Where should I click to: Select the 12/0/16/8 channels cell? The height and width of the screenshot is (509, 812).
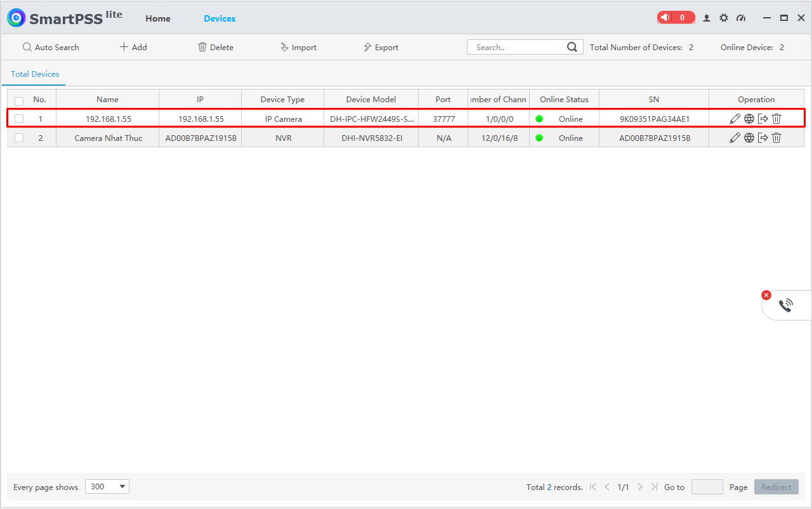(x=498, y=138)
